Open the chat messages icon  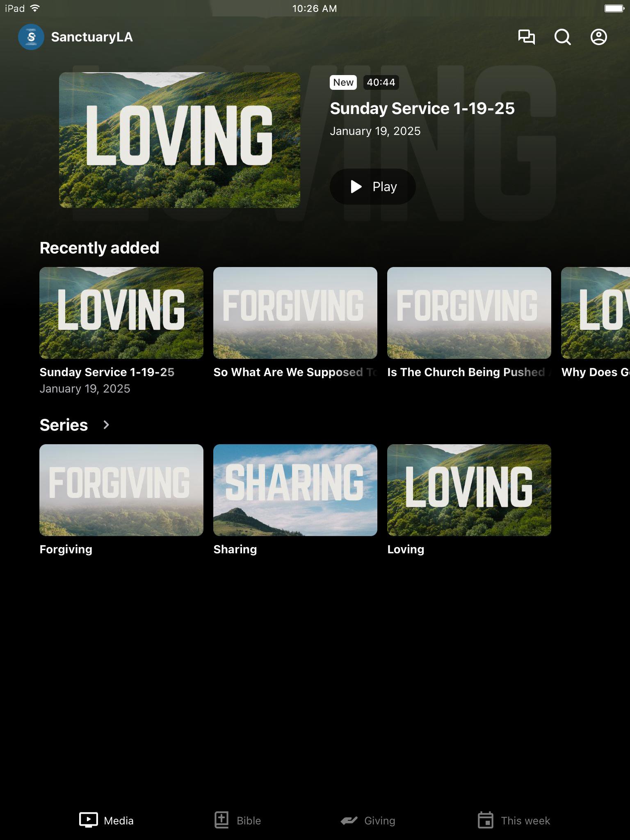coord(527,37)
